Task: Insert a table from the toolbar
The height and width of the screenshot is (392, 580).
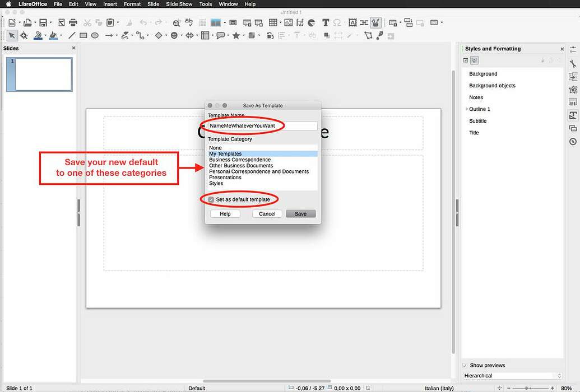Action: coord(272,22)
